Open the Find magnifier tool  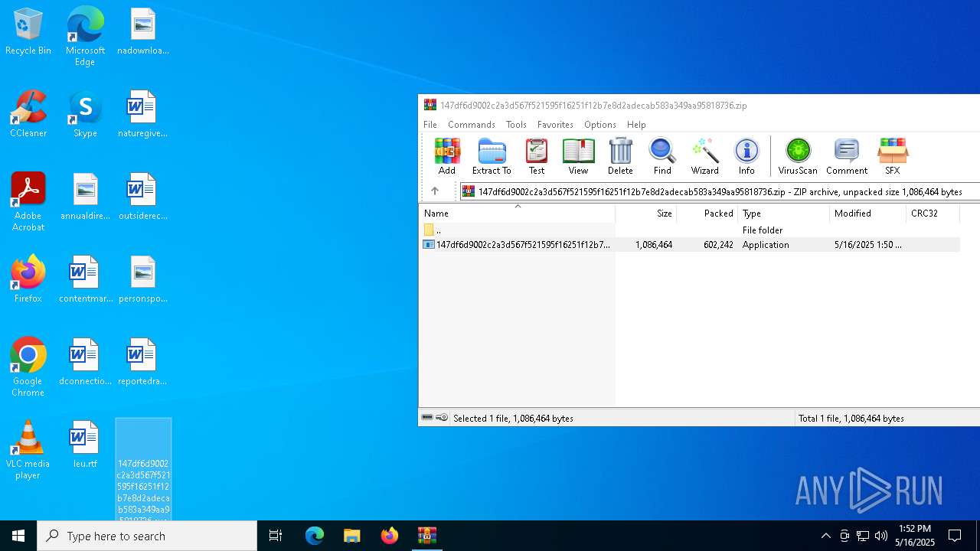(662, 156)
